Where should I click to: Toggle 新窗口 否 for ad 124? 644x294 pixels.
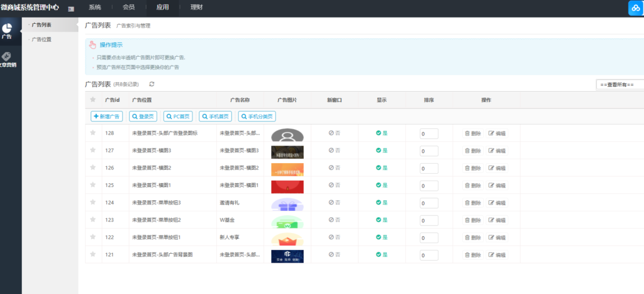coord(335,202)
